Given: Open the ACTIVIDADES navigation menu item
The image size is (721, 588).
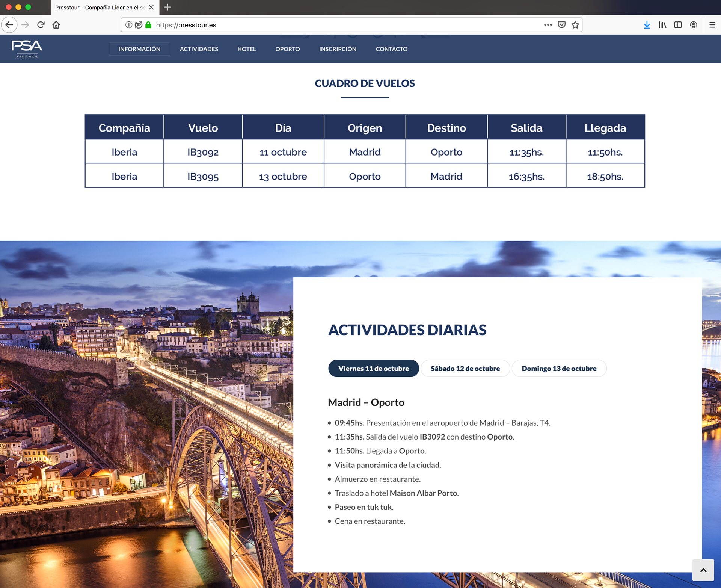Looking at the screenshot, I should (199, 49).
